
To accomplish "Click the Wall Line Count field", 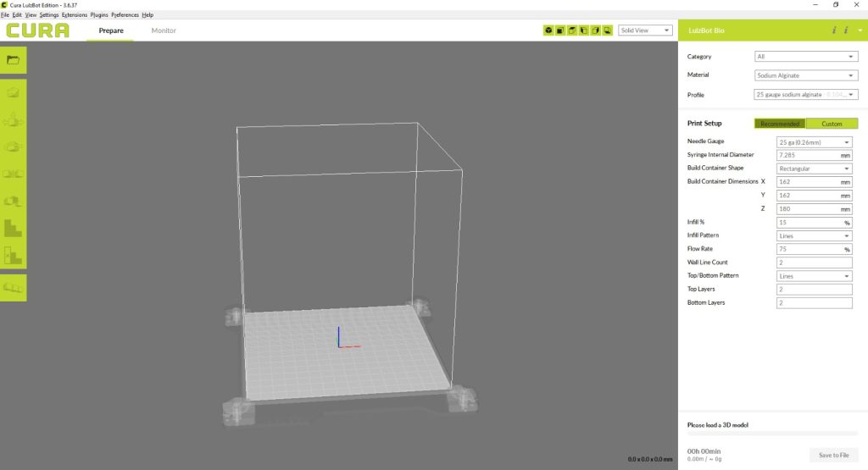I will [815, 263].
